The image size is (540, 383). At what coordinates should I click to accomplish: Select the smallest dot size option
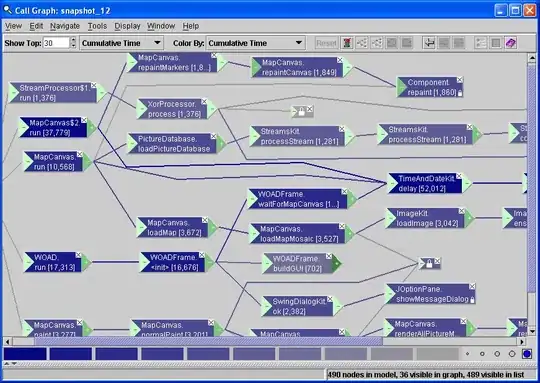coord(467,354)
